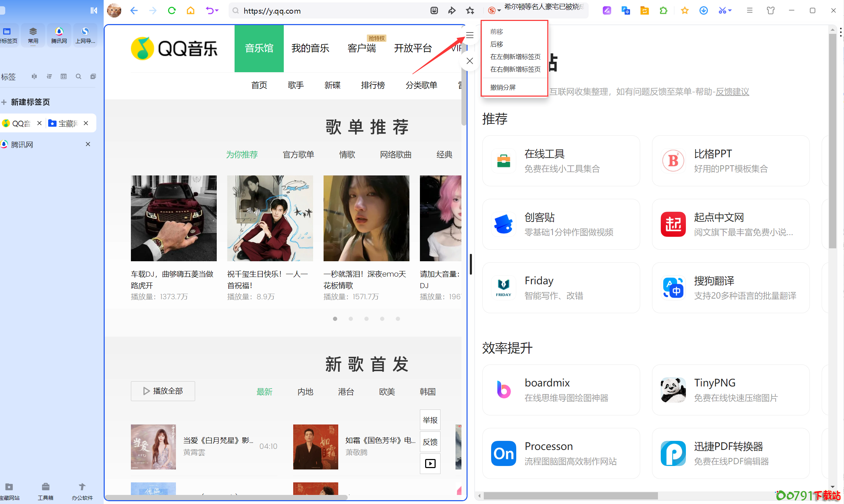This screenshot has height=504, width=844.
Task: Click the green refresh page icon
Action: 171,10
